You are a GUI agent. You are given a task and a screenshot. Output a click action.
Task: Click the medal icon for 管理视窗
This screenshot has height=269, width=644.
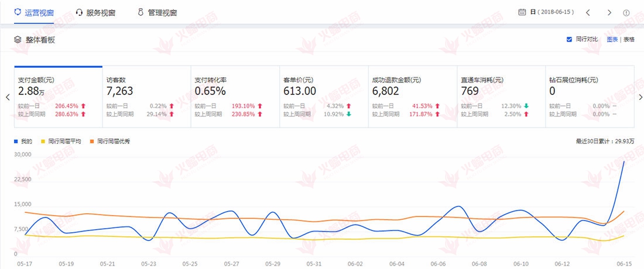(141, 12)
